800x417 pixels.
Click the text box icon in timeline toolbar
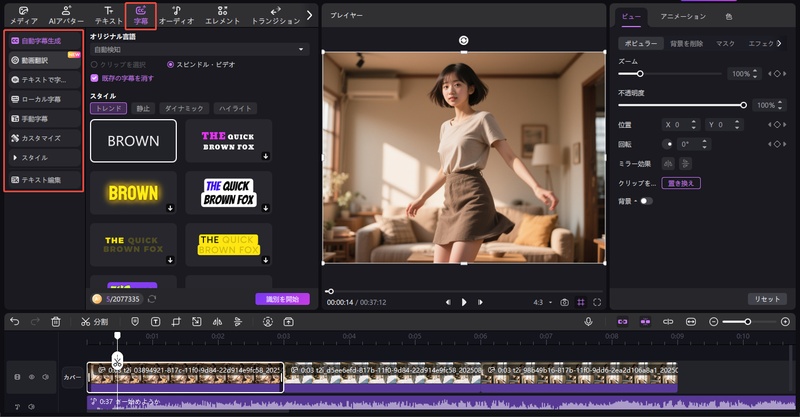[x=156, y=322]
